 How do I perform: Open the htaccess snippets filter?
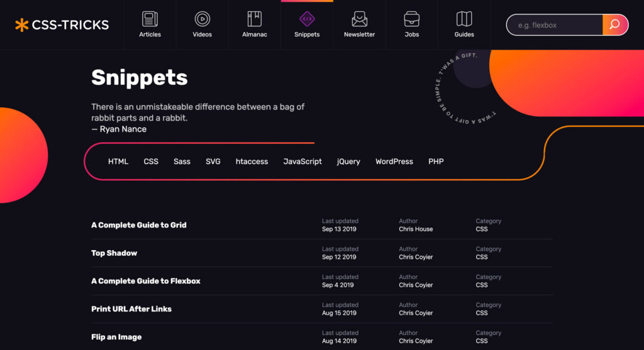click(252, 161)
